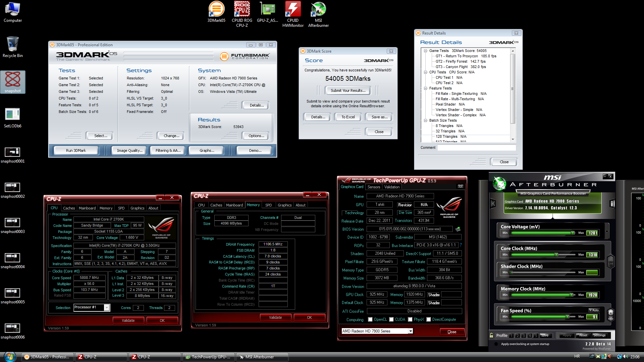The width and height of the screenshot is (644, 362).
Task: Open Processor #1 selection dropdown in CPU-Z
Action: tap(107, 308)
